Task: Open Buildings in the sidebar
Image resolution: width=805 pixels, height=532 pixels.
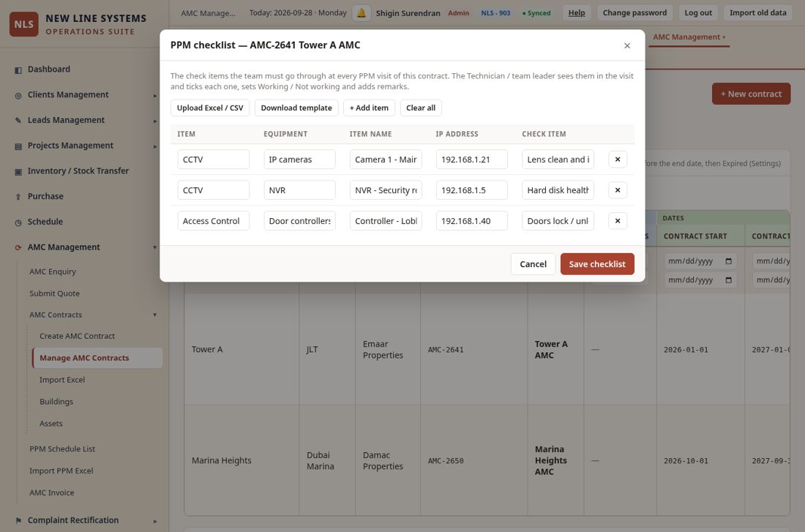Action: click(56, 402)
